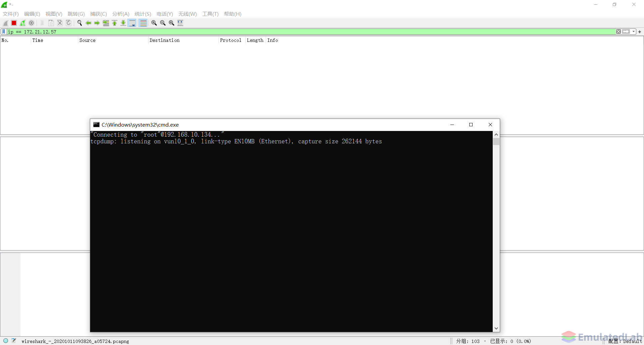Open the 统计(S) menu

pyautogui.click(x=143, y=14)
